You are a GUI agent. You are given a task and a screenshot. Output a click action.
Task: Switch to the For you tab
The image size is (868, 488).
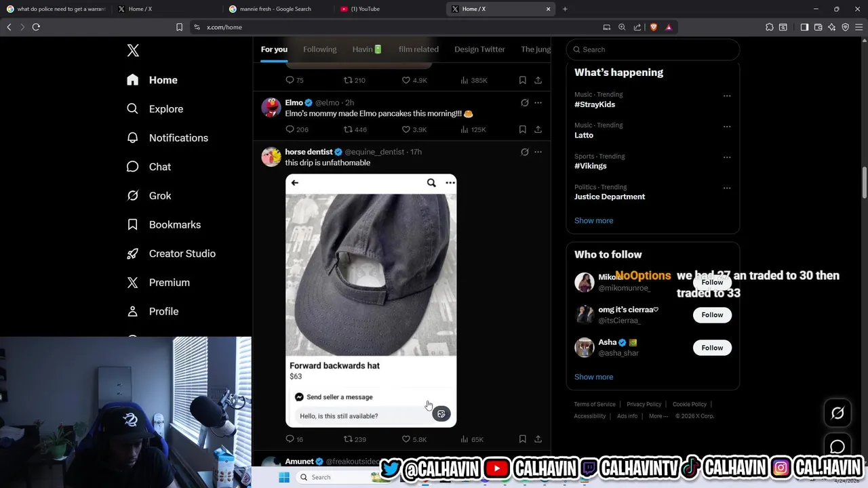274,49
